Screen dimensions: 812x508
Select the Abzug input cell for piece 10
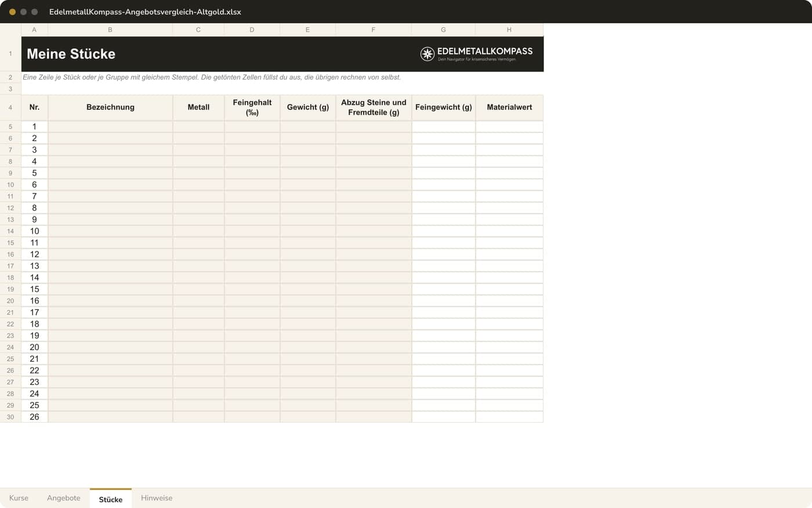[374, 231]
